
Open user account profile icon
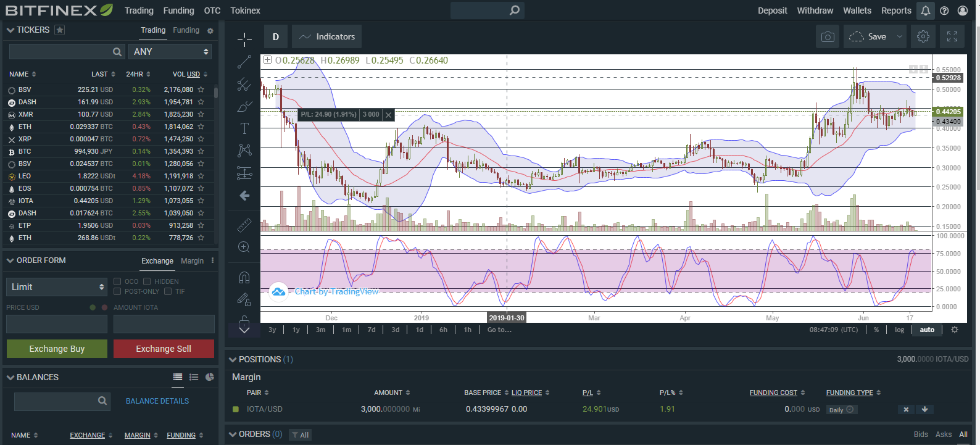963,10
